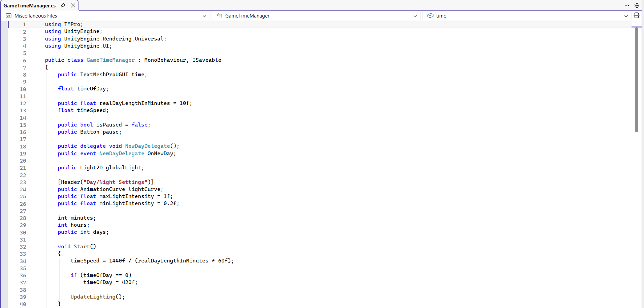Click line number 6 in the gutter

[24, 60]
